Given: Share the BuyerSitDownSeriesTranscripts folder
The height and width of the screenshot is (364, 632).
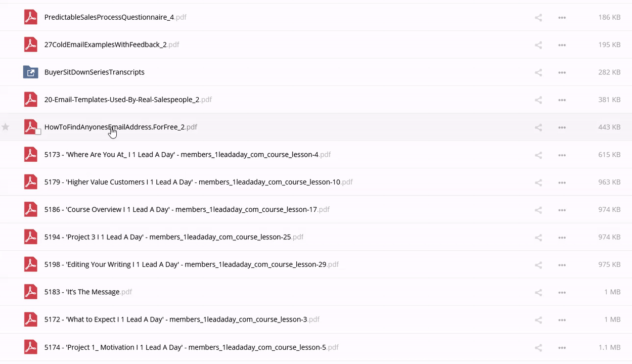Looking at the screenshot, I should [x=538, y=73].
